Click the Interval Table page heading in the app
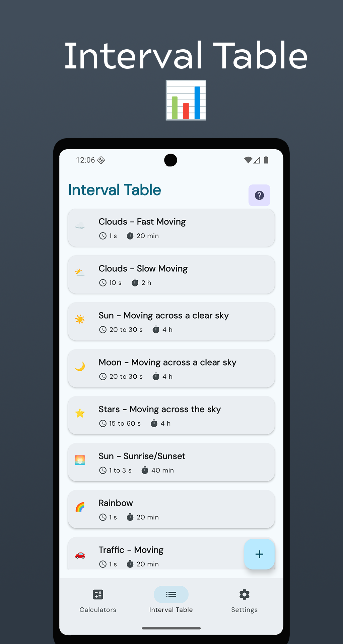343x644 pixels. pos(115,190)
